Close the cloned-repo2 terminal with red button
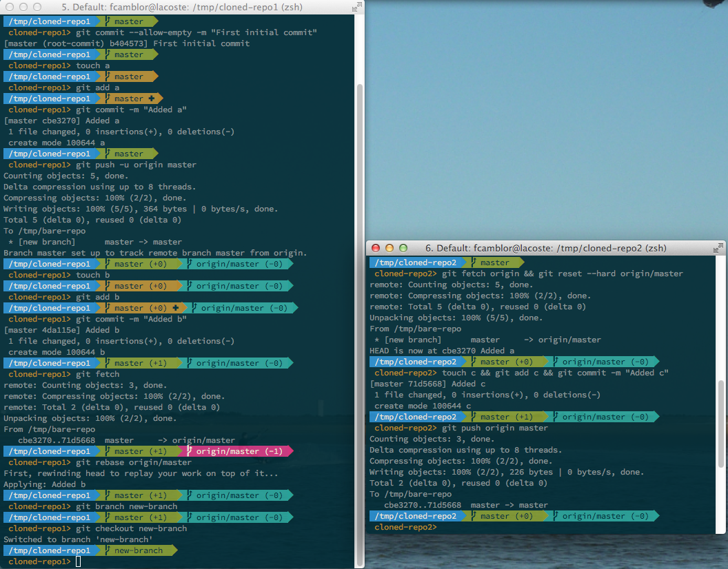This screenshot has height=569, width=728. (376, 248)
